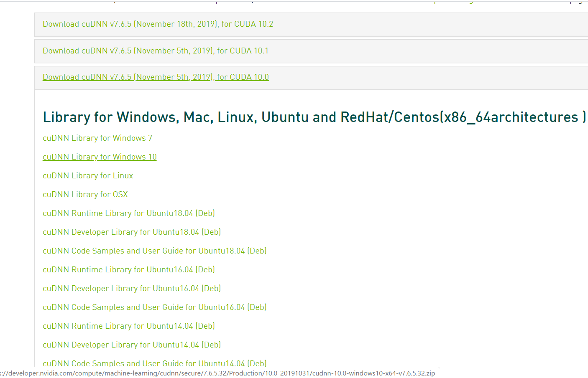Collapse cuDNN v7.6.5 for CUDA 10.0 section

[156, 77]
